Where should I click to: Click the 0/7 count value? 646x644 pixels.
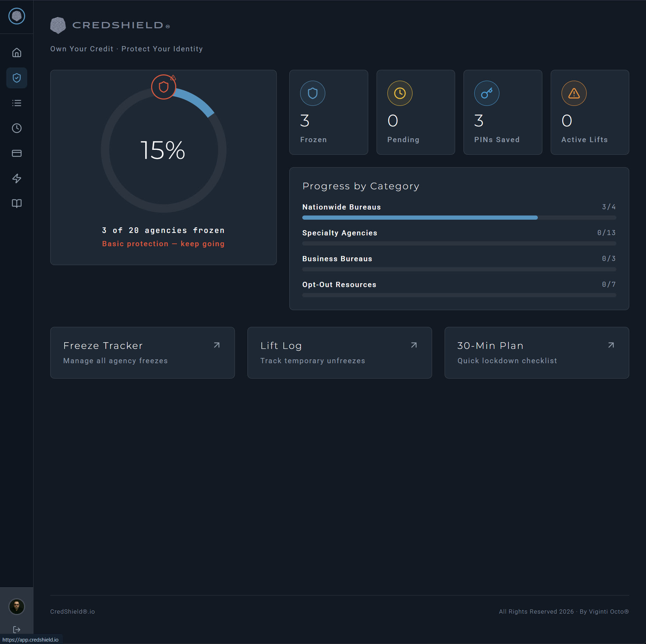pyautogui.click(x=609, y=285)
